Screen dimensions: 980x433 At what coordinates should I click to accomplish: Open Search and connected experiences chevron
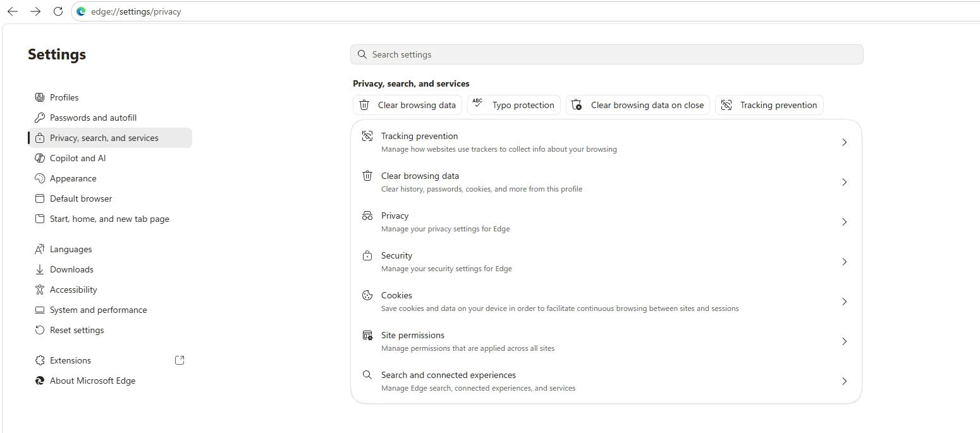coord(844,381)
